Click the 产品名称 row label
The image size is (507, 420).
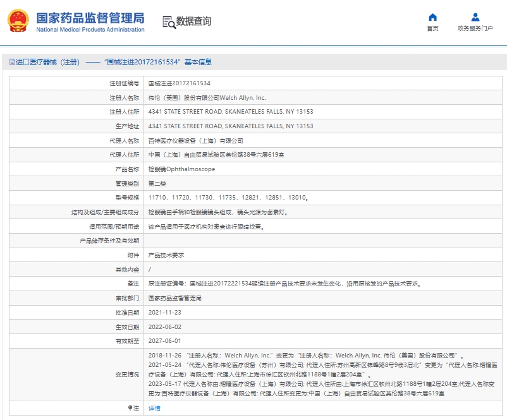127,169
